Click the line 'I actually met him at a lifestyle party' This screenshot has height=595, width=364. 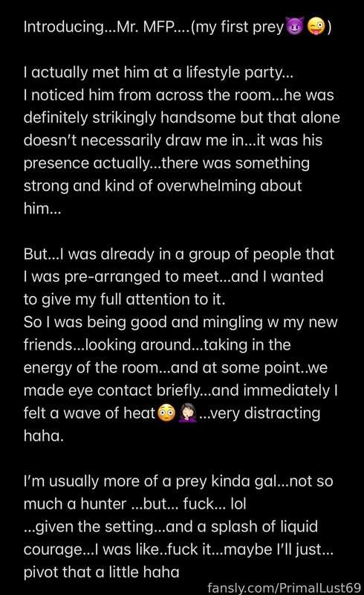[x=158, y=72]
